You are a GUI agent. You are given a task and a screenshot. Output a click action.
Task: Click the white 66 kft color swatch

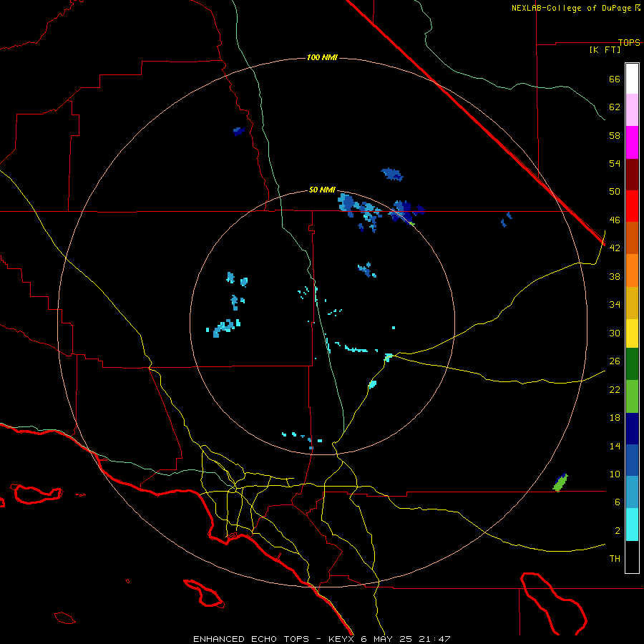632,79
